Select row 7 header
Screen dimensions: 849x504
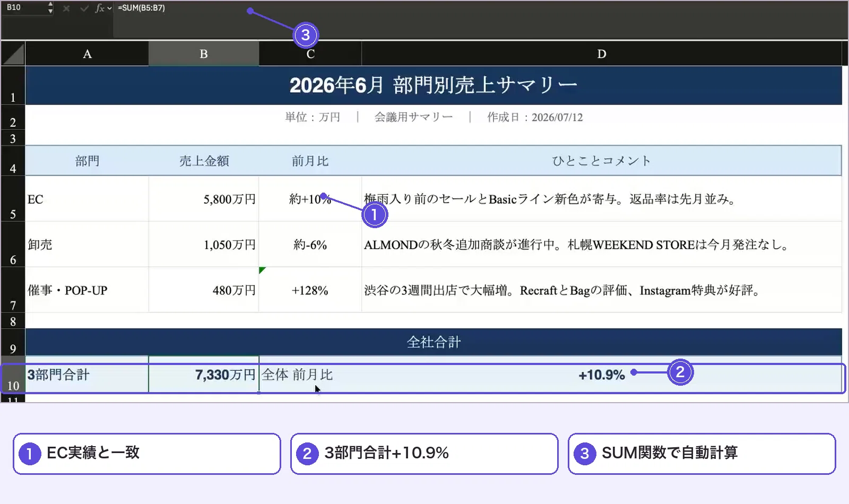pyautogui.click(x=13, y=290)
